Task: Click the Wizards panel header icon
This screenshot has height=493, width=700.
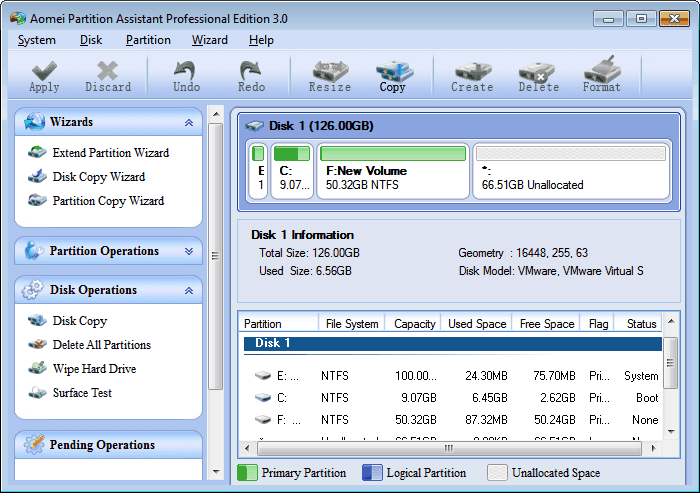Action: coord(34,121)
